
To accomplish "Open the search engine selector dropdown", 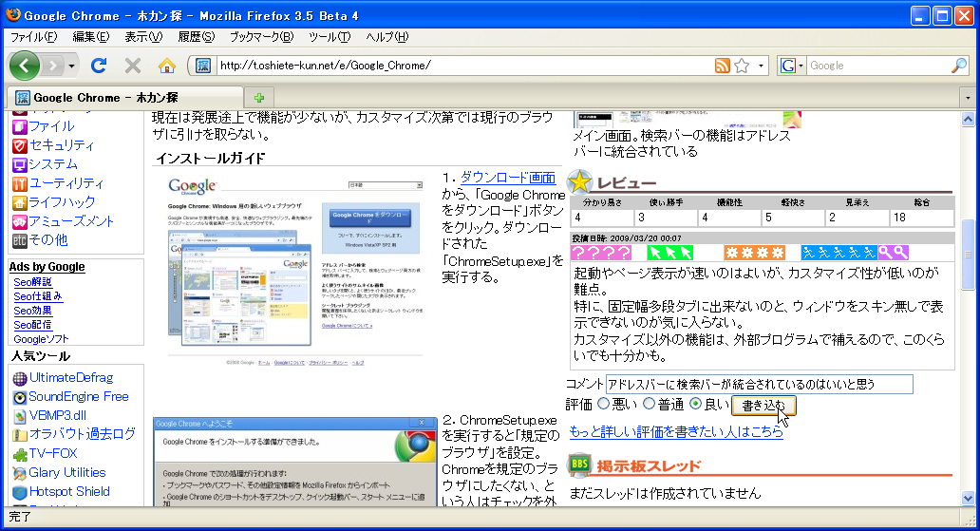I will pos(792,65).
